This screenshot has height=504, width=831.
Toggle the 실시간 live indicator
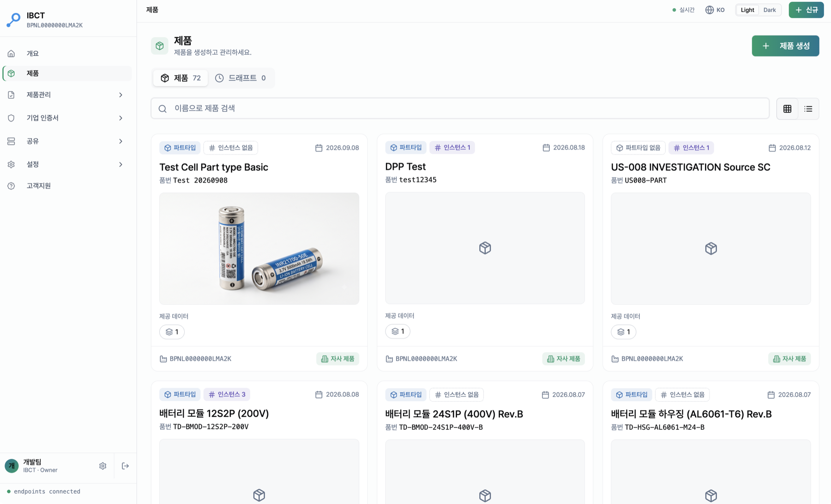tap(683, 10)
